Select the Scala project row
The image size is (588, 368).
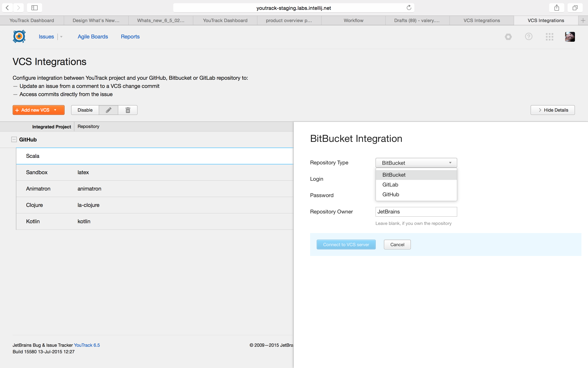tap(155, 156)
